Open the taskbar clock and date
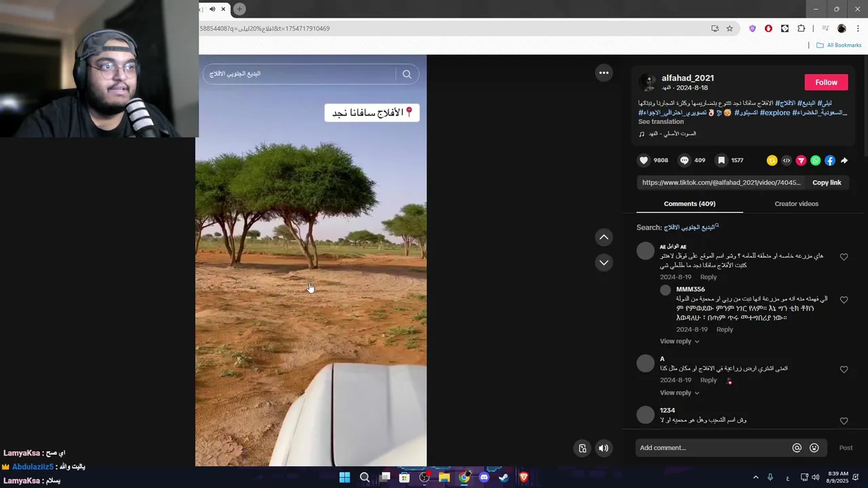This screenshot has width=868, height=488. [x=837, y=477]
